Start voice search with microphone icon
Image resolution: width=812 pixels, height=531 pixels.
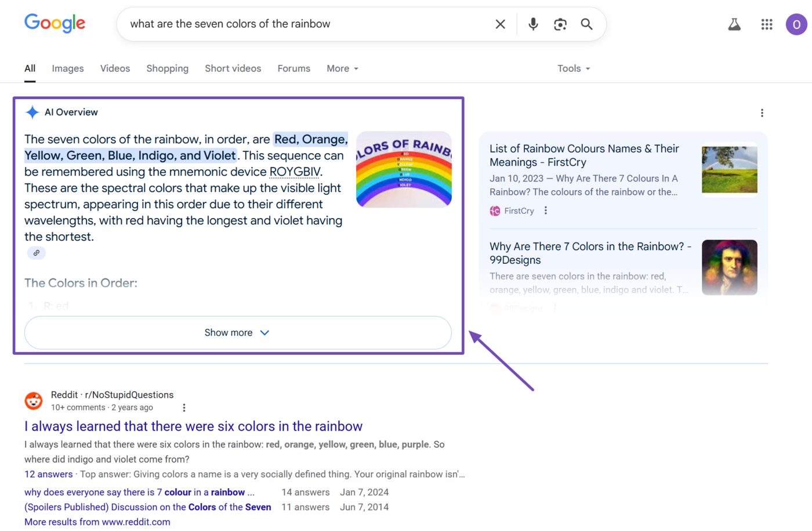[533, 24]
